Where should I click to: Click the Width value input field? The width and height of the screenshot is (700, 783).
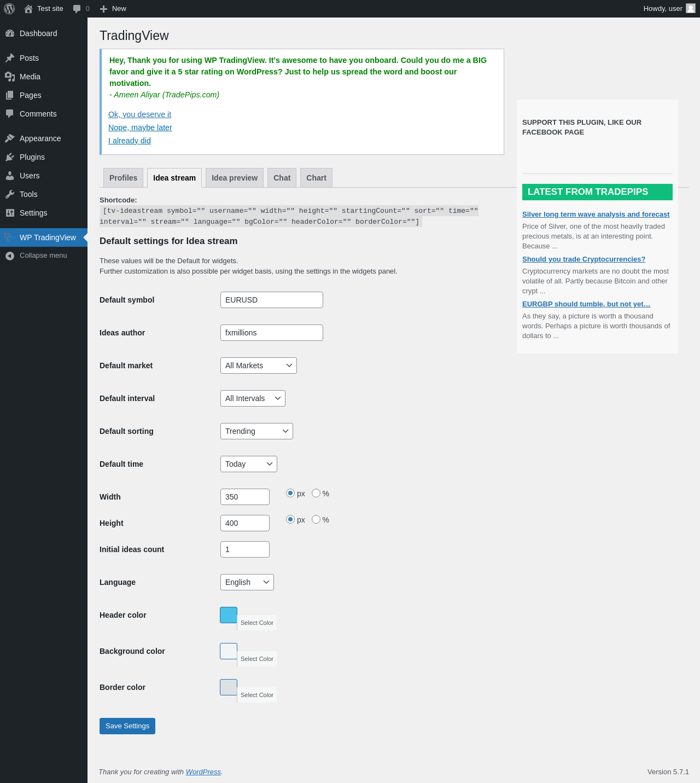point(245,497)
